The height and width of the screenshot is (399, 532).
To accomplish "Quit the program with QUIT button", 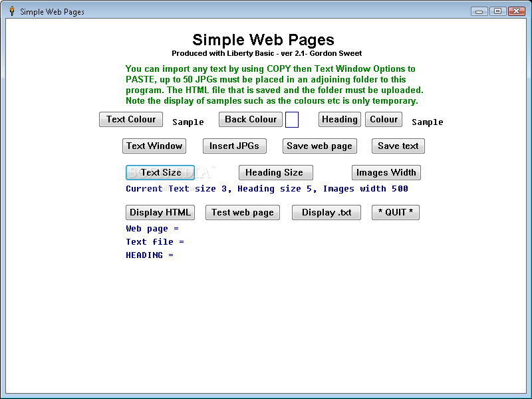I will 396,212.
